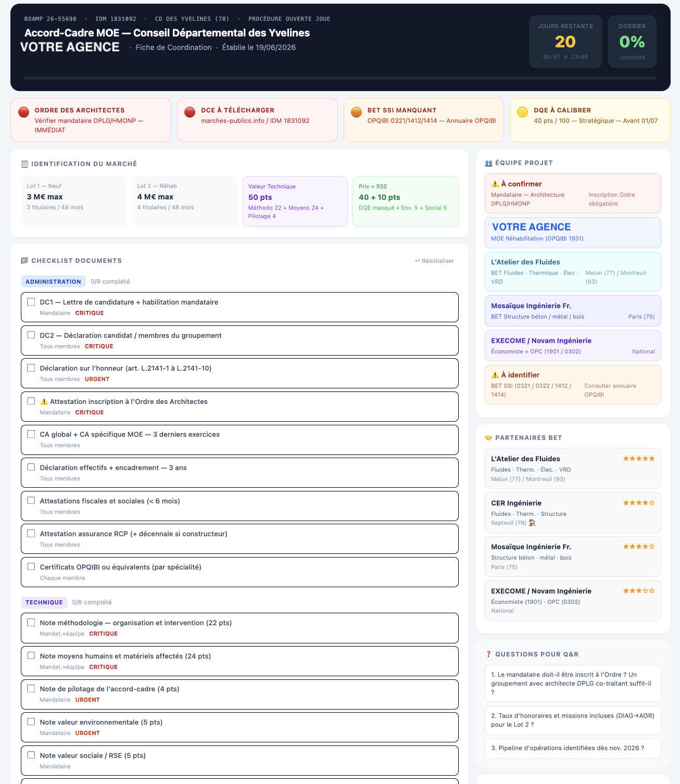Click the house icon next to Septeuil (78)
Viewport: 680px width, 784px height.
532,523
